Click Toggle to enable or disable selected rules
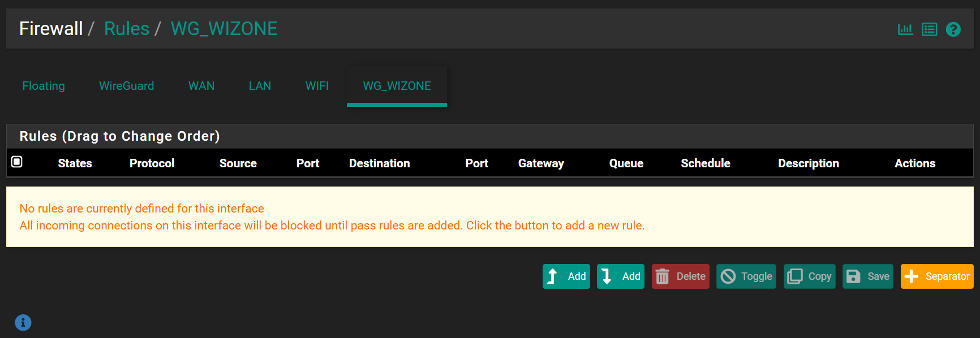Image resolution: width=980 pixels, height=338 pixels. coord(746,276)
